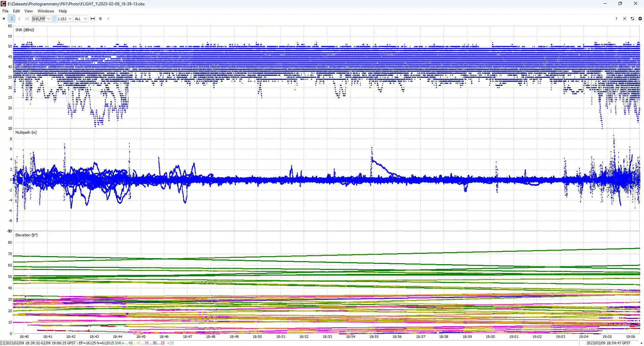Click the 18:50 time axis label
Screen dimensions: 644x346
click(x=257, y=337)
